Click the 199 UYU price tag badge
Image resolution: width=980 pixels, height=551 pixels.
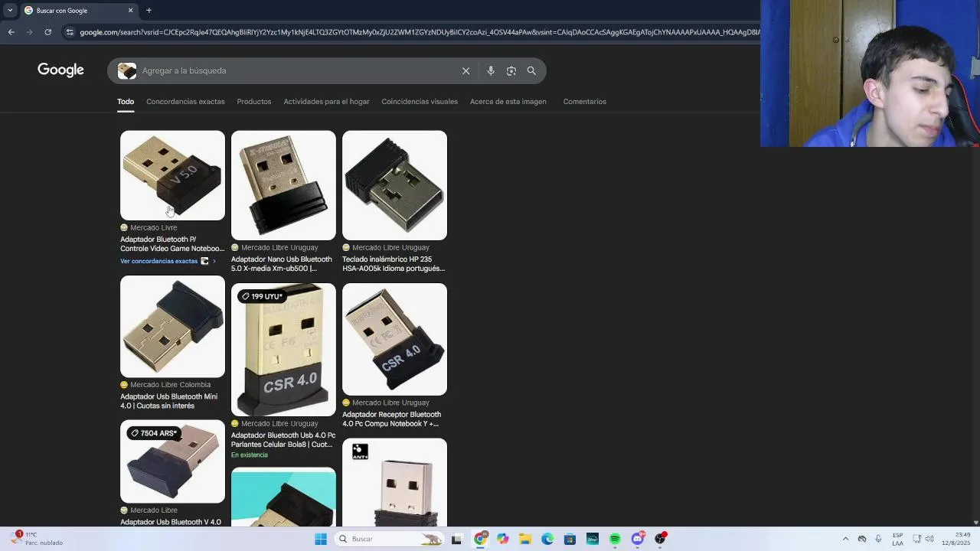[261, 296]
